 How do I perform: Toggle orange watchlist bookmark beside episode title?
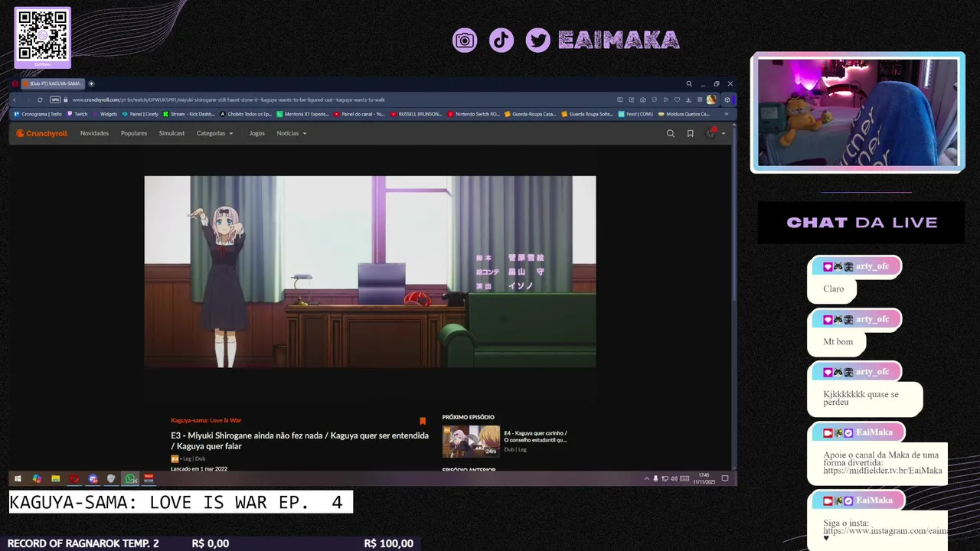coord(423,421)
